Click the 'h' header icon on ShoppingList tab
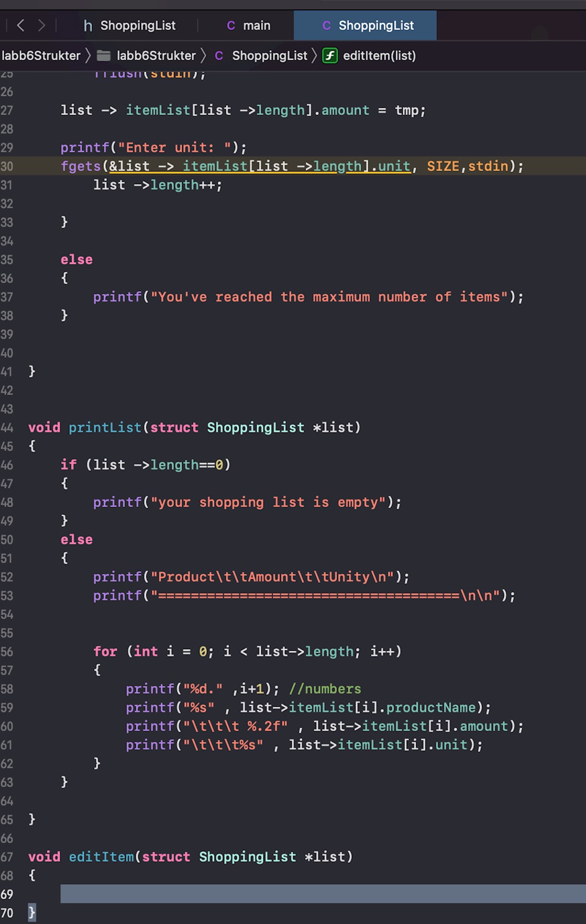The image size is (586, 924). [x=88, y=26]
